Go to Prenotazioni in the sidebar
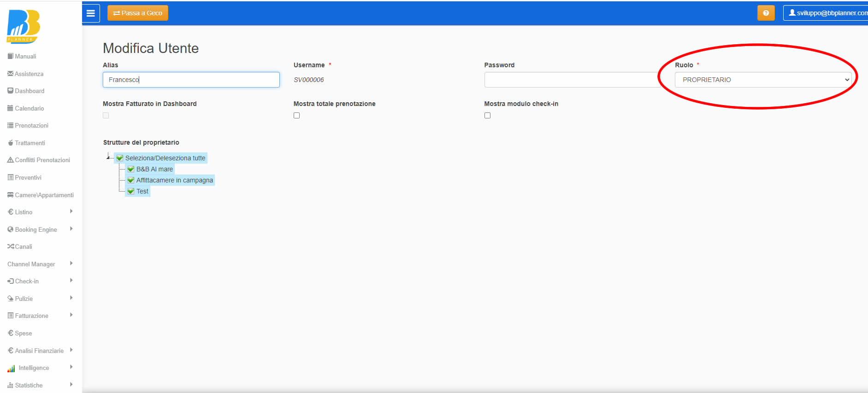Screen dimensions: 868x393 coord(31,125)
